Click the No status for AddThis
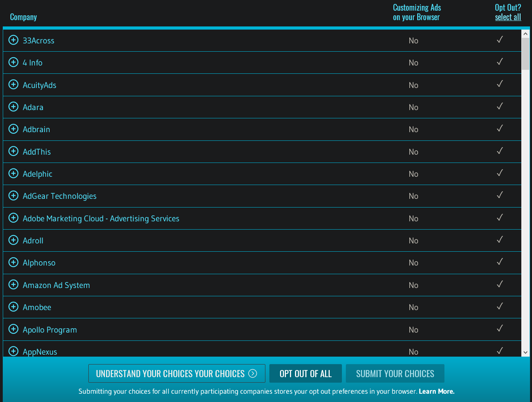The height and width of the screenshot is (402, 532). pos(413,152)
